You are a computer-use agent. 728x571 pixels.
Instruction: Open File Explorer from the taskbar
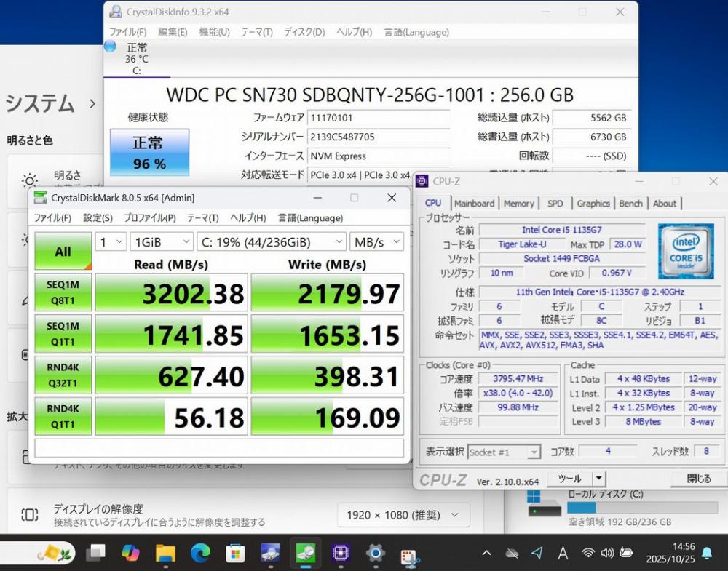pyautogui.click(x=165, y=553)
